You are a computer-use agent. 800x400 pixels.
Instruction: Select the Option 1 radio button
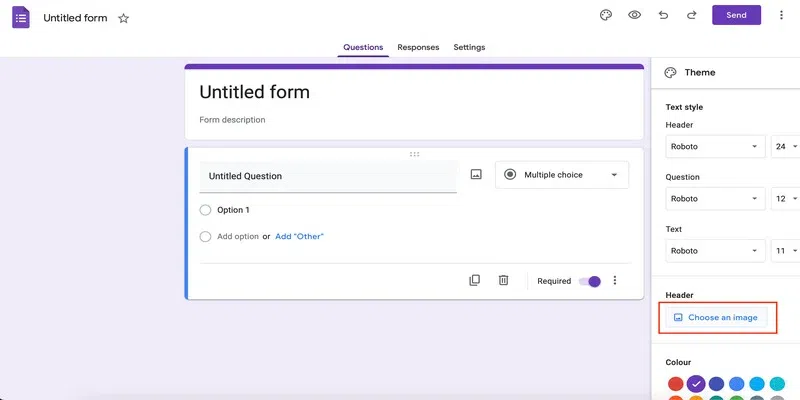[206, 210]
